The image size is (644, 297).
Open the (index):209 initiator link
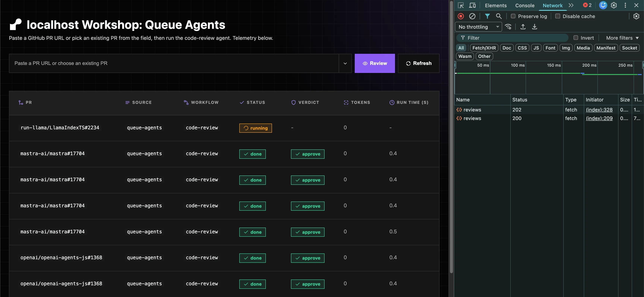(599, 118)
